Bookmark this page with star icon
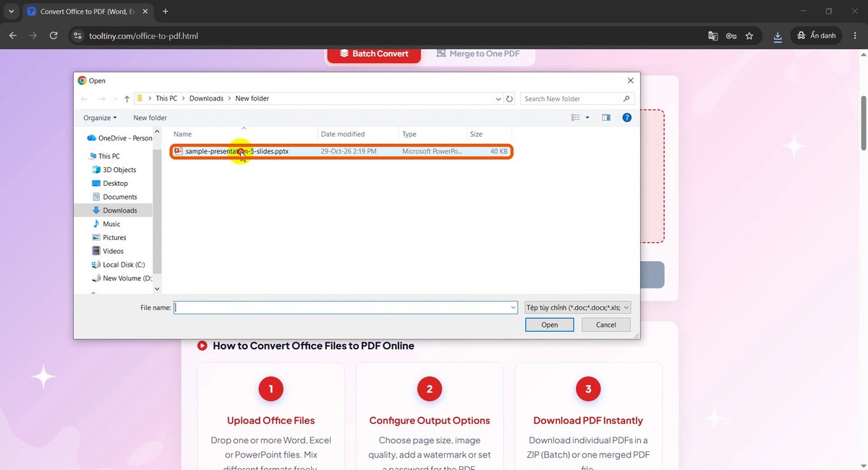Viewport: 868px width, 470px height. (x=749, y=35)
